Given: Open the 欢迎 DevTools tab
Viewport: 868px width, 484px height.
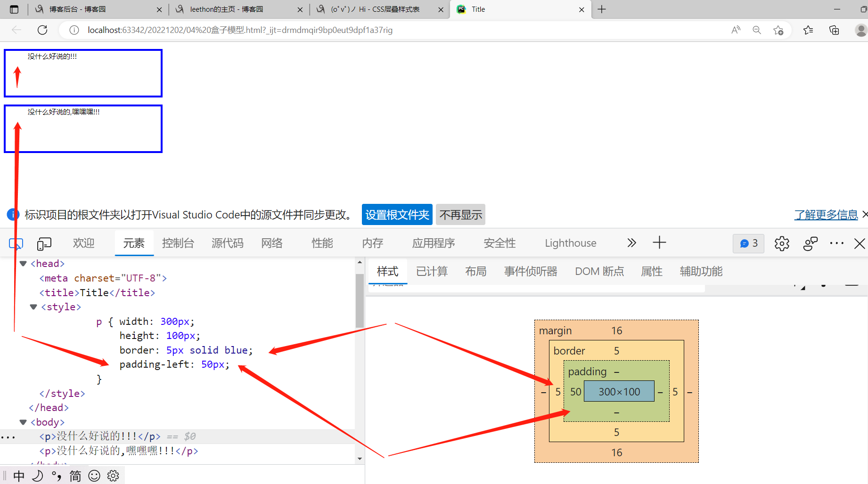Looking at the screenshot, I should click(84, 243).
